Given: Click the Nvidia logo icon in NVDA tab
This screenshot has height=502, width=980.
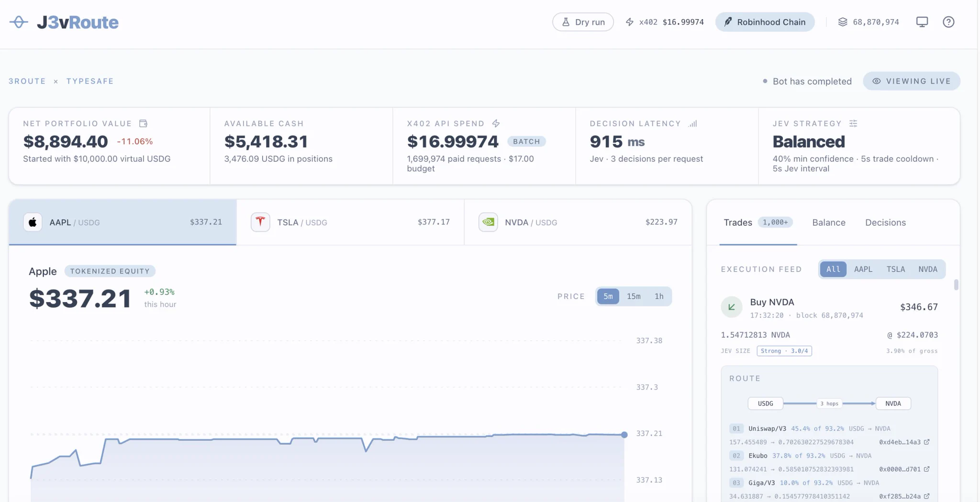Looking at the screenshot, I should (x=488, y=222).
